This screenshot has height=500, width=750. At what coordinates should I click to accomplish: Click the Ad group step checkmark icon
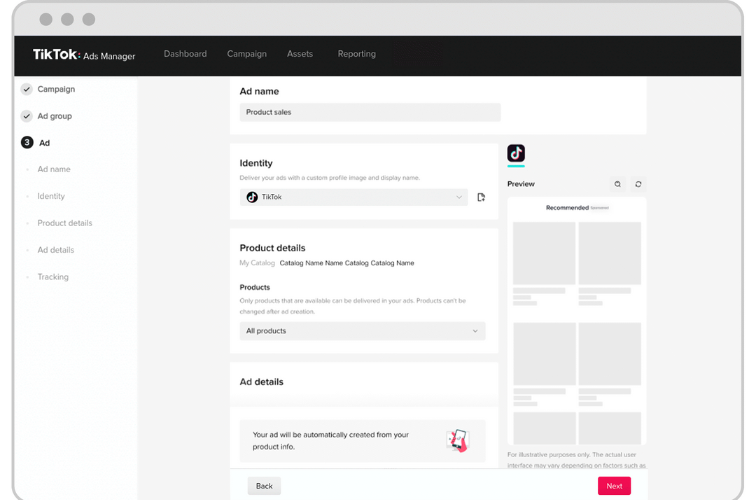[27, 116]
